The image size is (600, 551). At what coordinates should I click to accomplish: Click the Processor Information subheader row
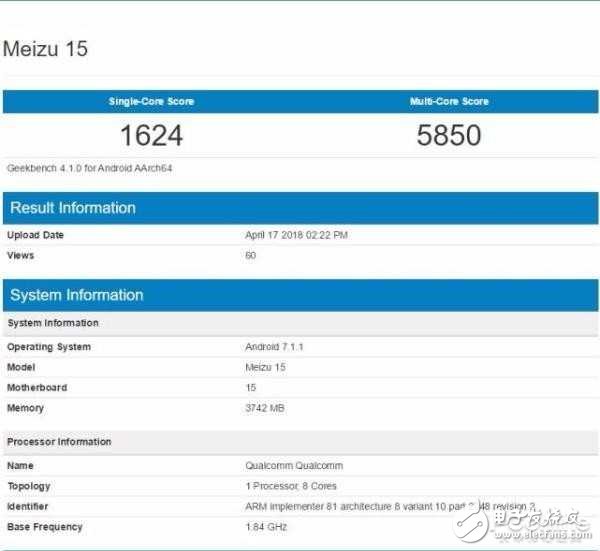click(60, 442)
